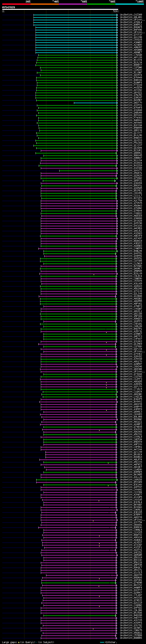Click label UniRef100_C7QSQ8

click(131, 55)
